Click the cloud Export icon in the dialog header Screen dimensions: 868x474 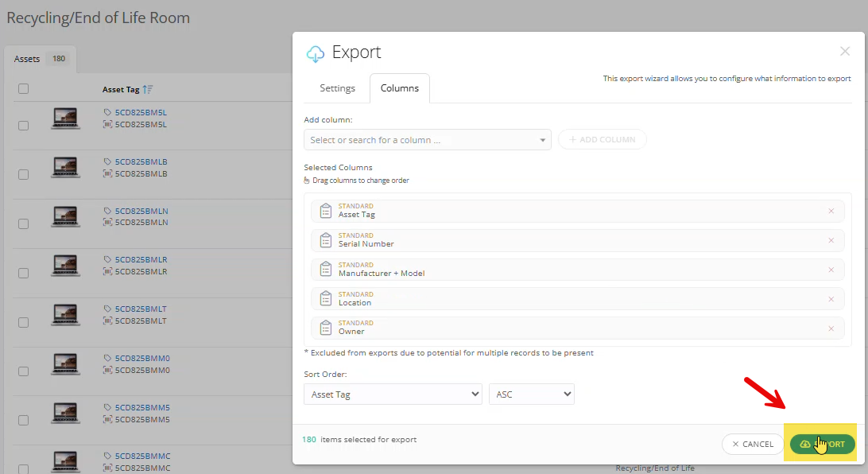click(316, 52)
